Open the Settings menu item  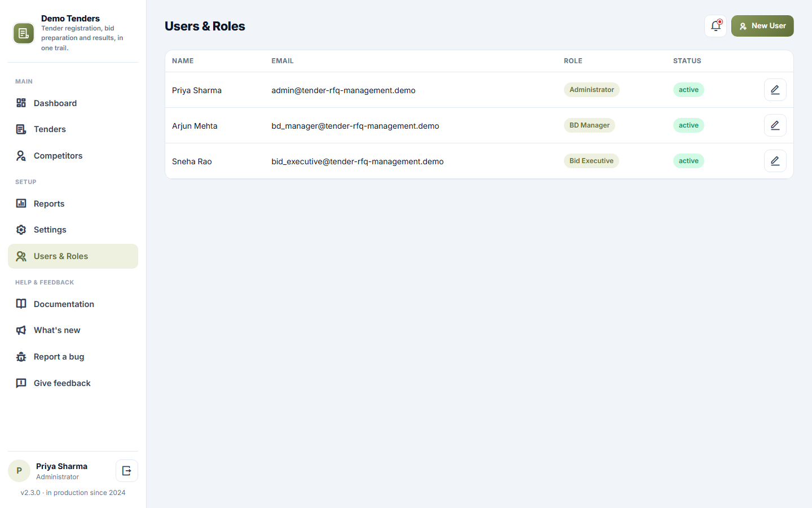(73, 230)
